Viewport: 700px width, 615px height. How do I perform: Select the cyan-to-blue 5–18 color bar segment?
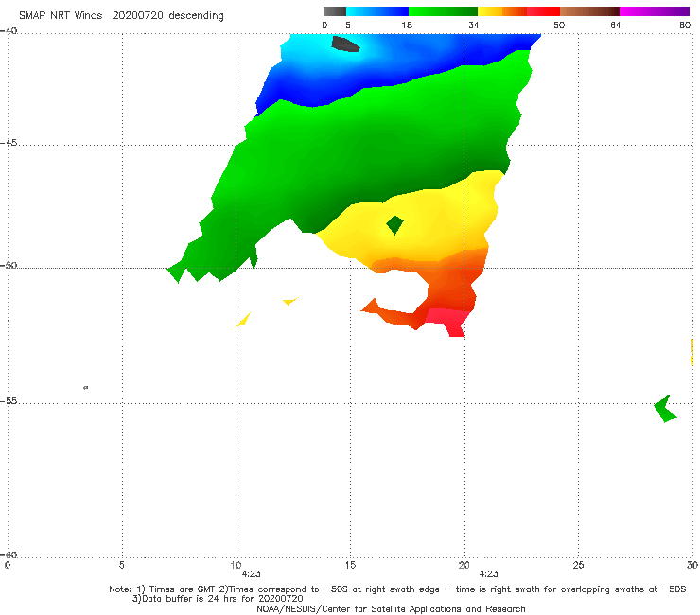click(377, 11)
